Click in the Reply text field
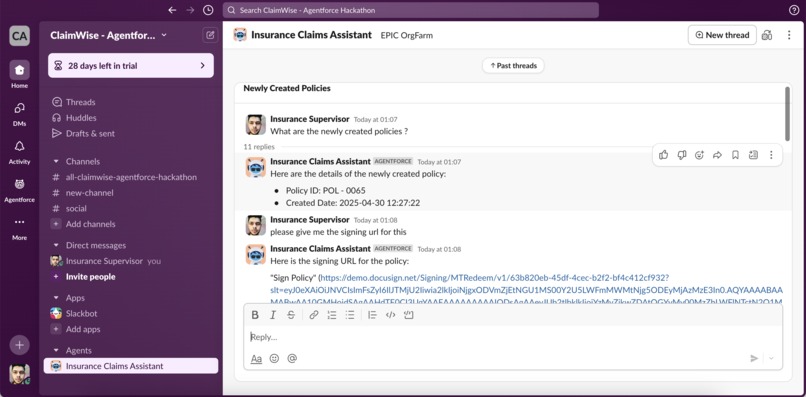 513,337
